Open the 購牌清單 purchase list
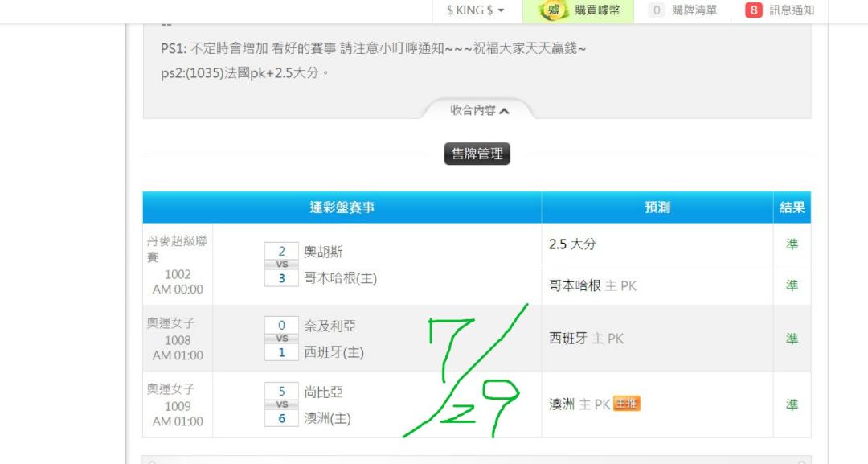This screenshot has height=464, width=868. click(682, 10)
